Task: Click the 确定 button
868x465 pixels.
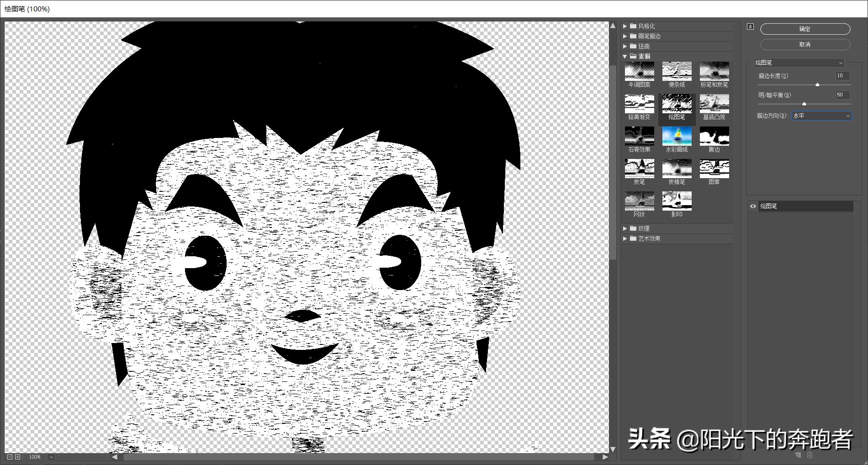Action: (804, 29)
